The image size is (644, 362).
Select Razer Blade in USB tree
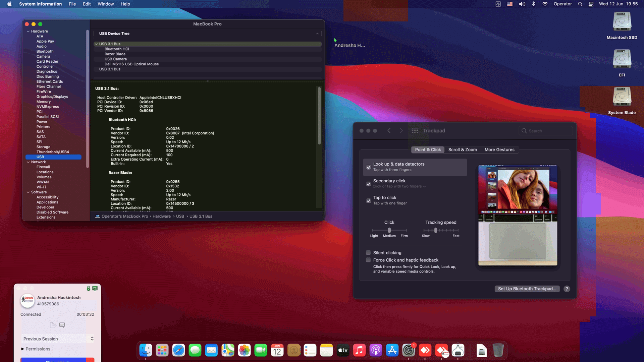(x=115, y=54)
